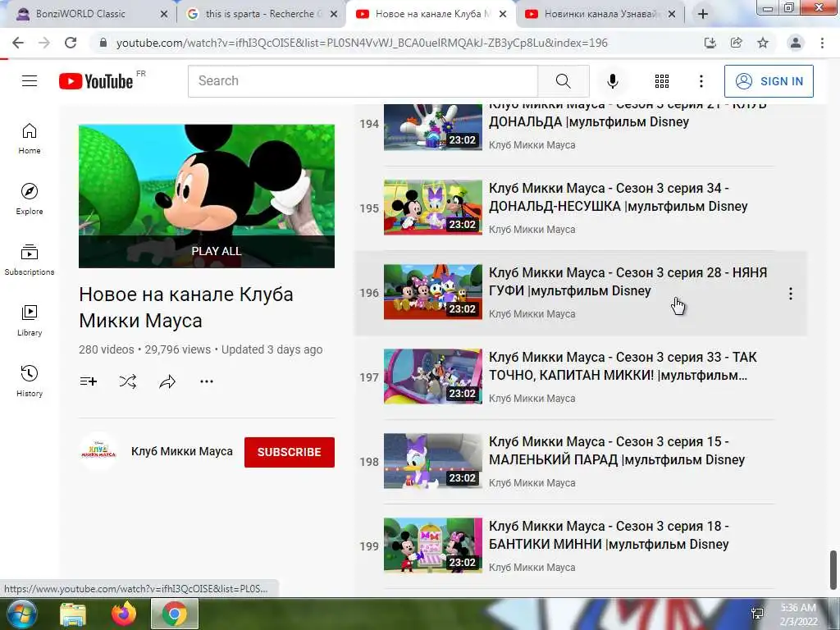The image size is (840, 630).
Task: Go back with the browser back arrow
Action: point(18,43)
